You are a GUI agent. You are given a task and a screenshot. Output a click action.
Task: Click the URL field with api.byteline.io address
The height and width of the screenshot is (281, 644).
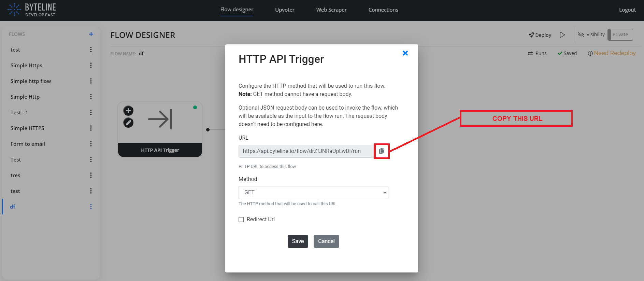pos(306,151)
